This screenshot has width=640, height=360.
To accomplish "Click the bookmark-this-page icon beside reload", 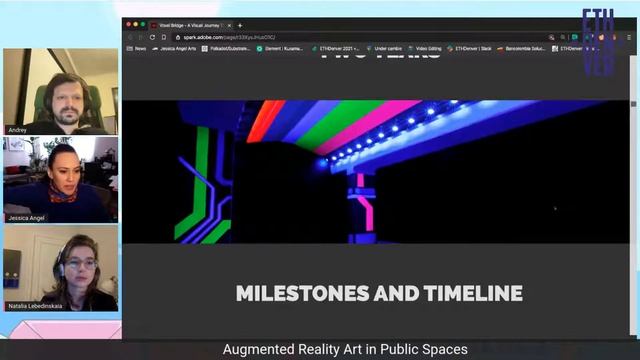I will 164,37.
